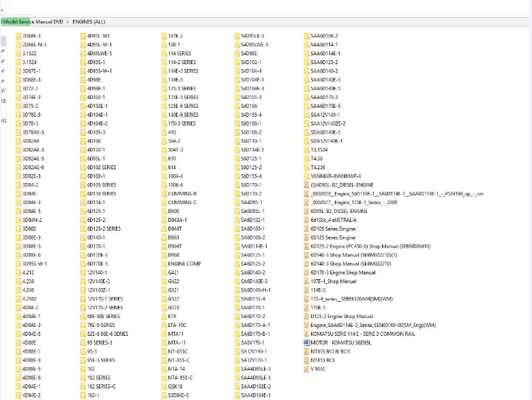Screen dimensions: 532x400
Task: Select the 6D125-2 SERIES folder name
Action: tap(104, 229)
